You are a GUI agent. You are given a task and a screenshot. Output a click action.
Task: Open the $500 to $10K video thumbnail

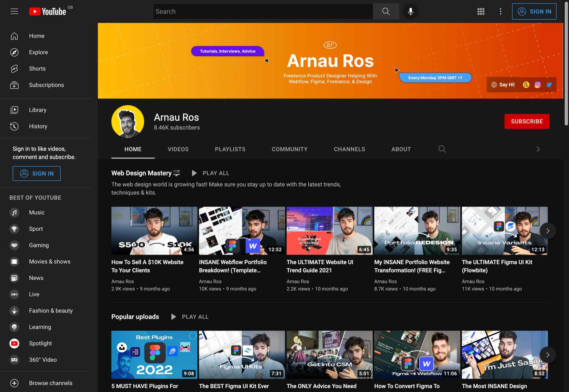coord(154,231)
